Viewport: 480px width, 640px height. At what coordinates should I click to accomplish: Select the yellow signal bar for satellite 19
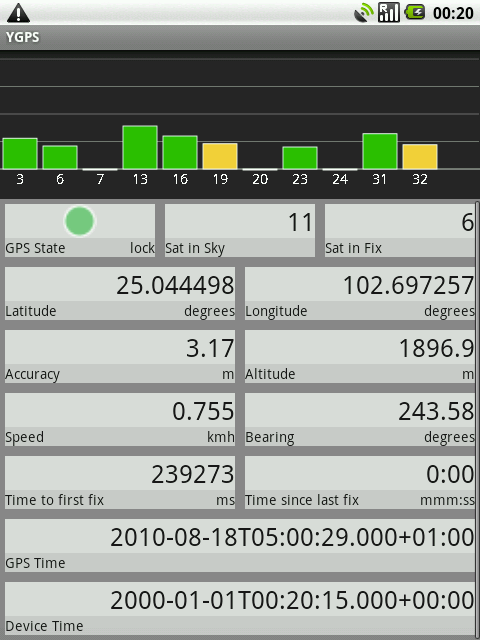(x=220, y=156)
